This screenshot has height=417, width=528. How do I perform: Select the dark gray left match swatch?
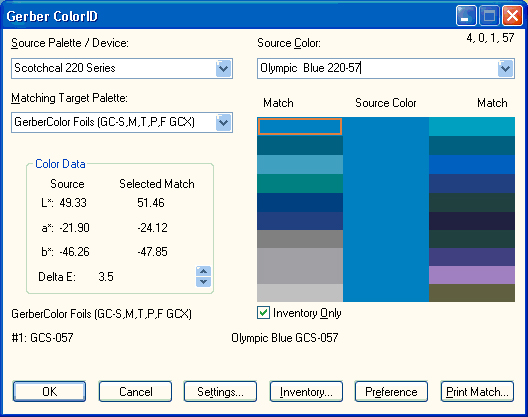[300, 239]
